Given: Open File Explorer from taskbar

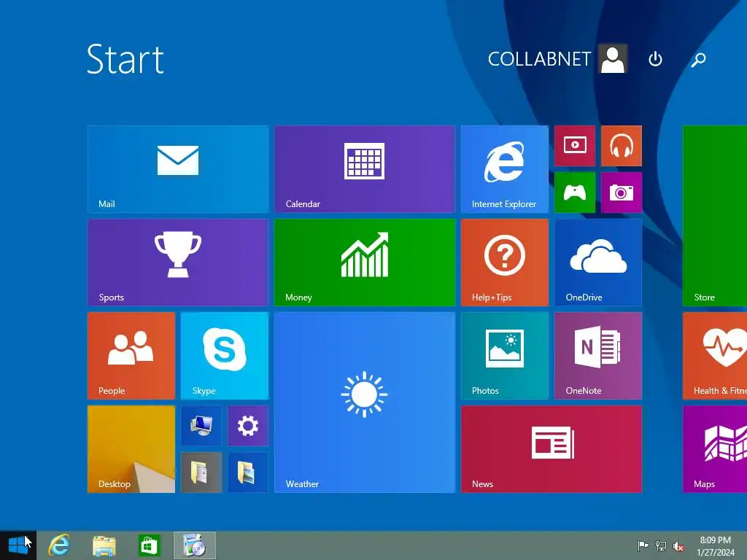Looking at the screenshot, I should point(104,545).
